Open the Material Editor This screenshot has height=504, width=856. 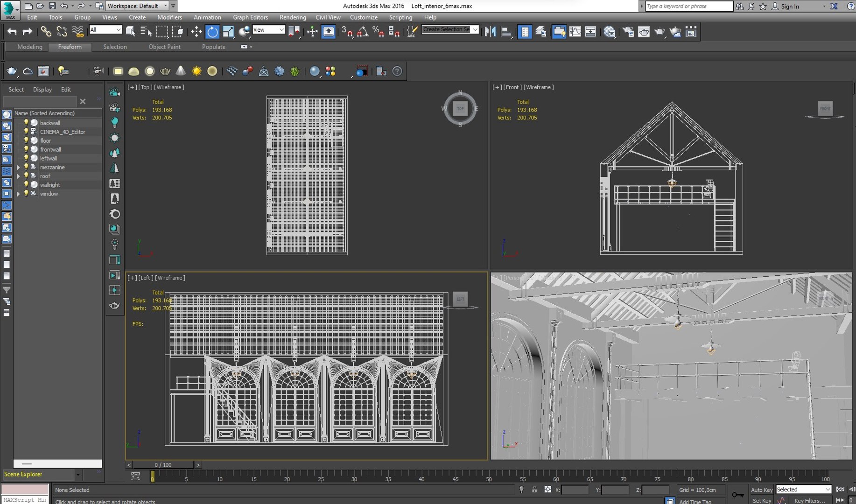(609, 32)
